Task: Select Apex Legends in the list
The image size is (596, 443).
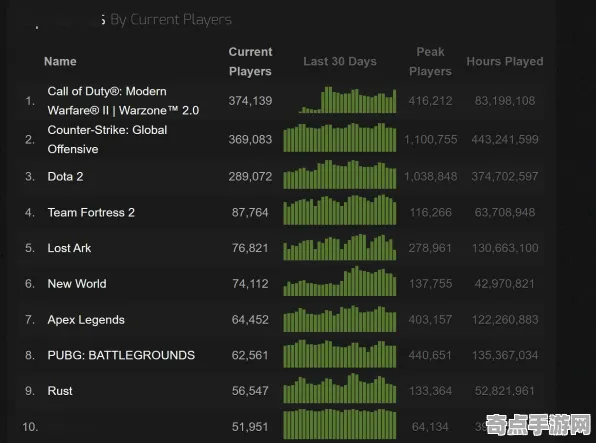Action: [x=86, y=320]
